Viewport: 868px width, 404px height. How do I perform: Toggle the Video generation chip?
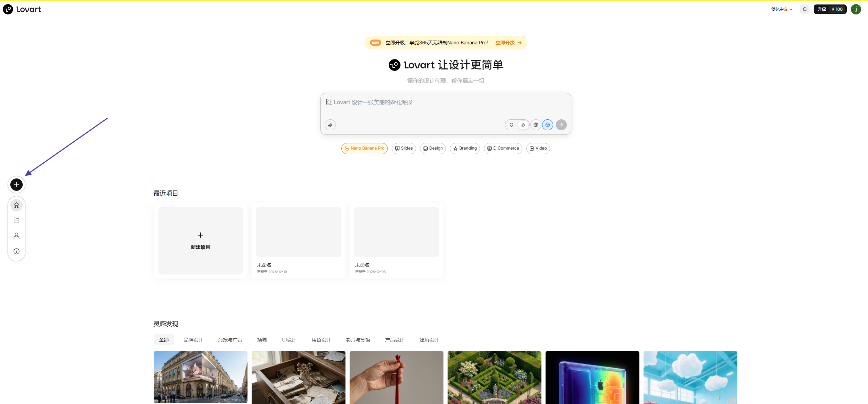point(538,148)
